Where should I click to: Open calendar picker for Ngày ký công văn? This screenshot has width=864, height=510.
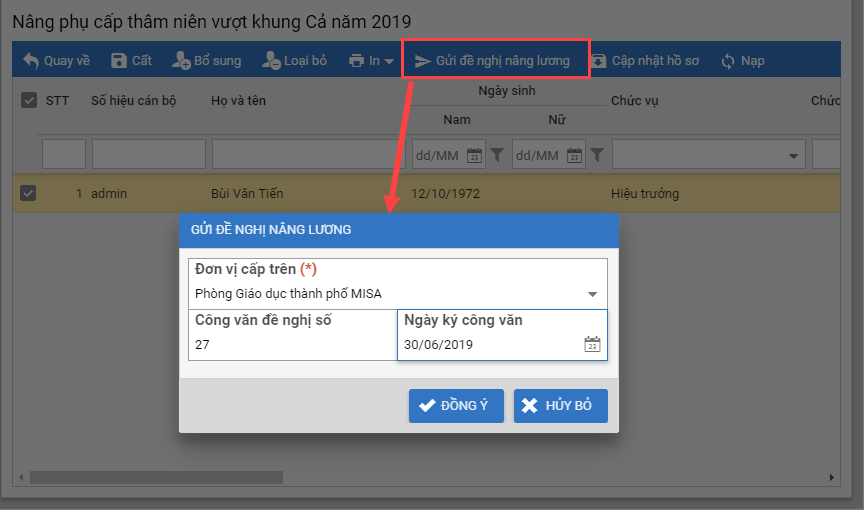point(592,345)
